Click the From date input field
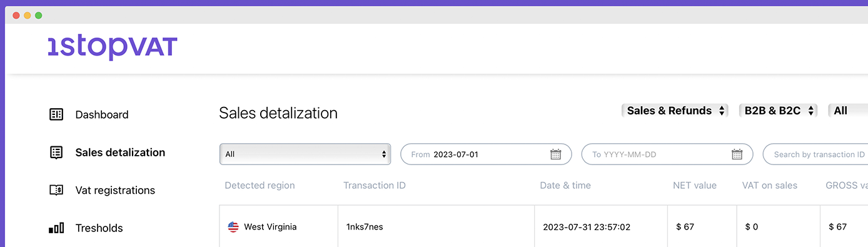 (486, 154)
